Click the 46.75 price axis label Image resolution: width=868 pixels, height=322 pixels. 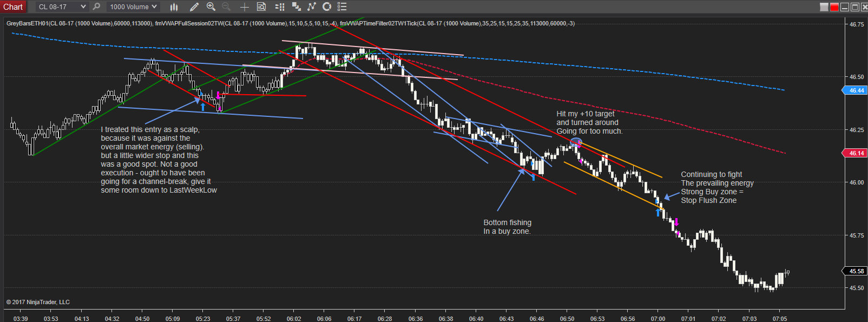(857, 24)
